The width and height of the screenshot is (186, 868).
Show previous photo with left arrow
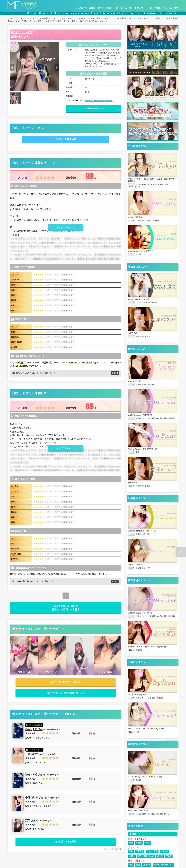pos(12,67)
